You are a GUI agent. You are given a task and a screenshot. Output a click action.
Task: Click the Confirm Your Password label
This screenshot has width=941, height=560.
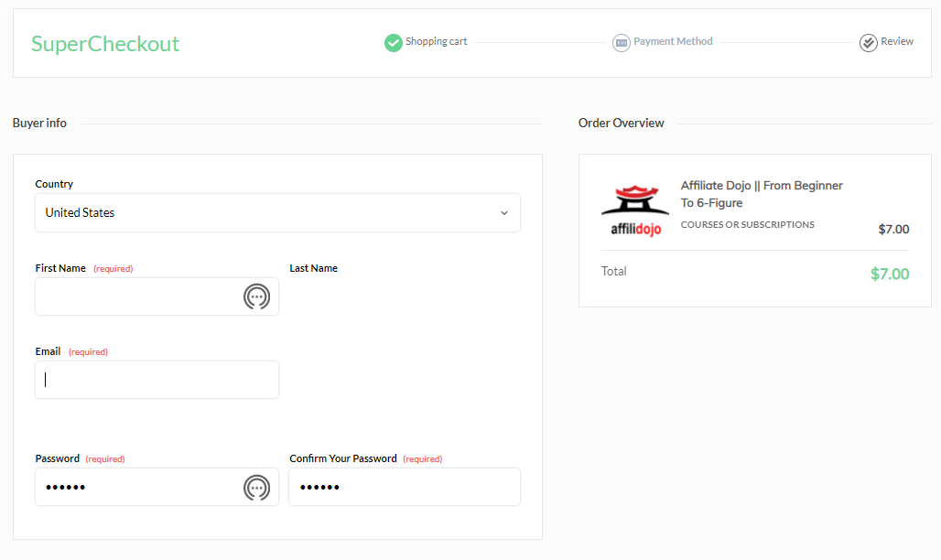[343, 458]
